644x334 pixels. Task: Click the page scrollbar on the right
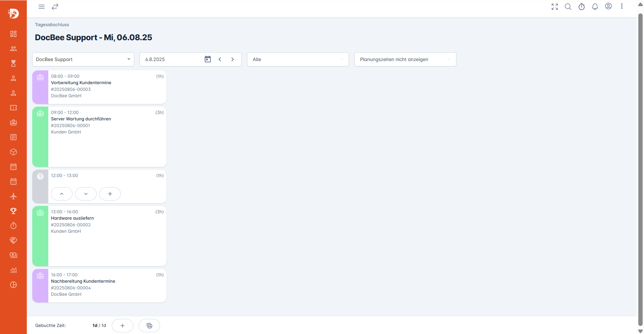(640, 169)
